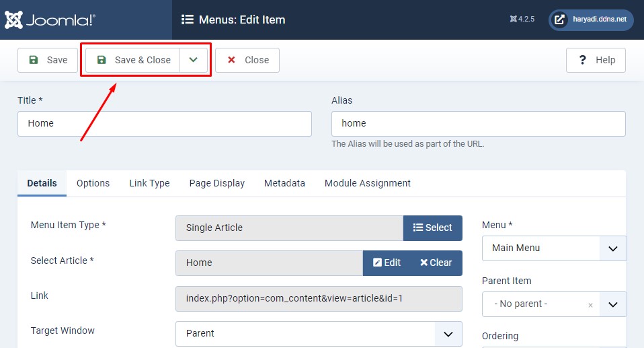Click into the Title input field
Image resolution: width=644 pixels, height=348 pixels.
164,124
